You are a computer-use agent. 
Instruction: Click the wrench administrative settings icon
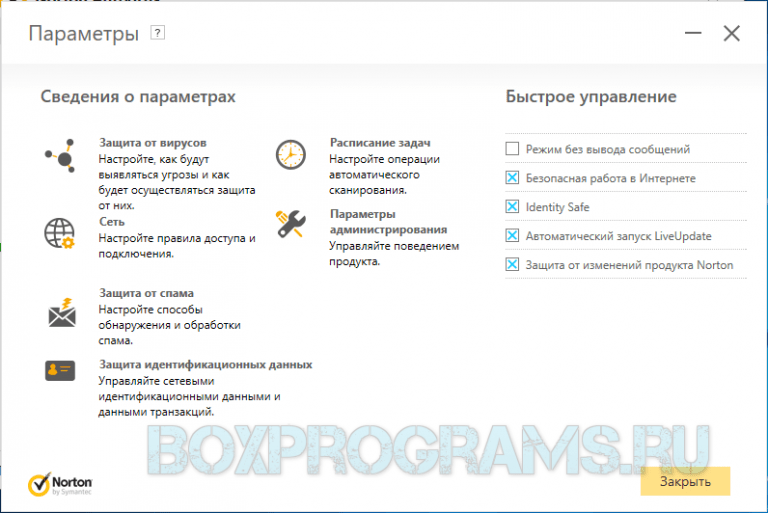pyautogui.click(x=291, y=224)
